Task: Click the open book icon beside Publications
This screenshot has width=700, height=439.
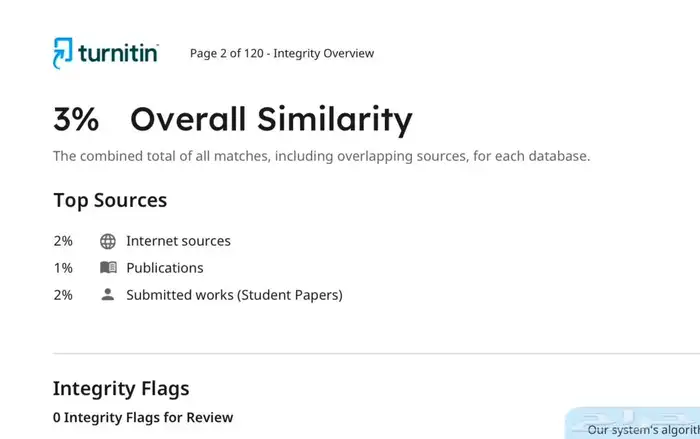Action: tap(108, 268)
